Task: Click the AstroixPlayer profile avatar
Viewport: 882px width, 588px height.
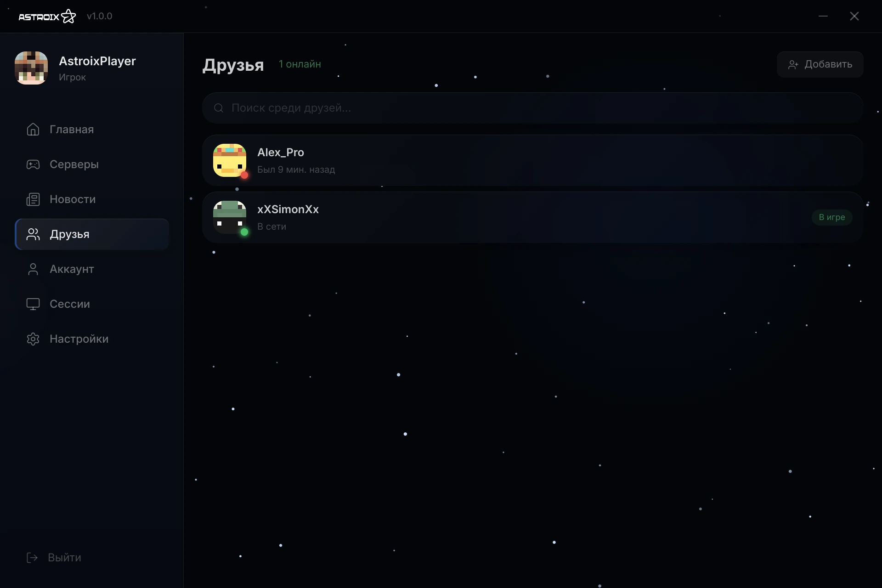Action: 31,68
